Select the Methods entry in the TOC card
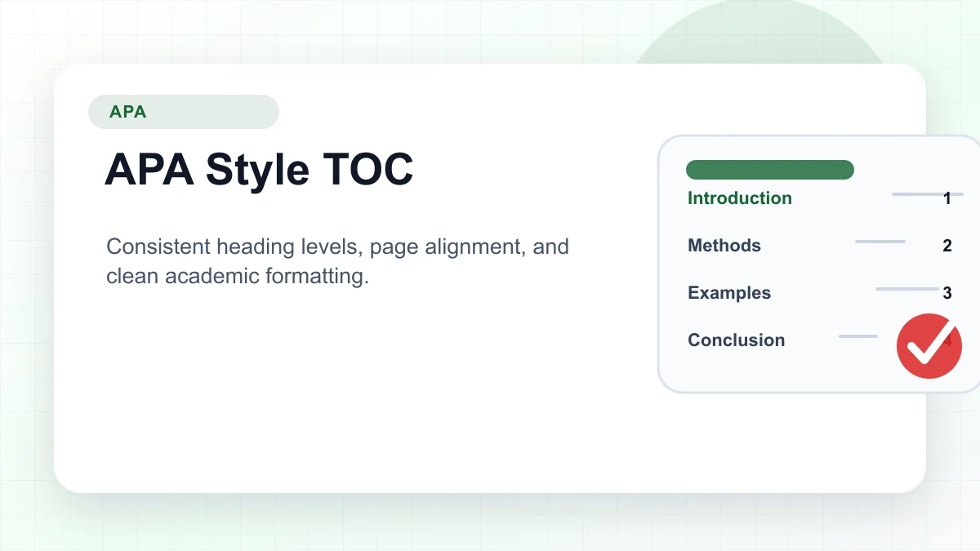Screen dimensions: 980x551 pos(724,246)
